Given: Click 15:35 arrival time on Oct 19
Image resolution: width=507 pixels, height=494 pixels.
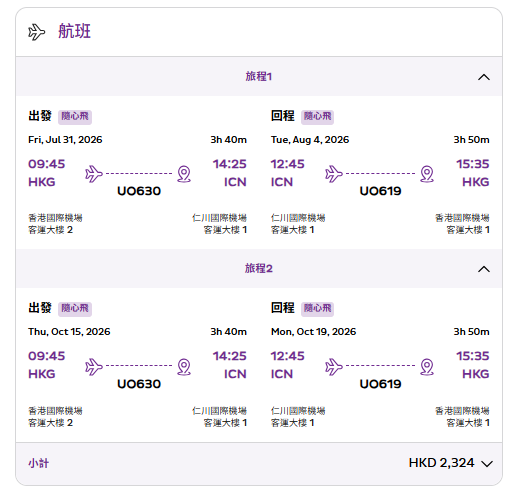Looking at the screenshot, I should click(x=473, y=356).
